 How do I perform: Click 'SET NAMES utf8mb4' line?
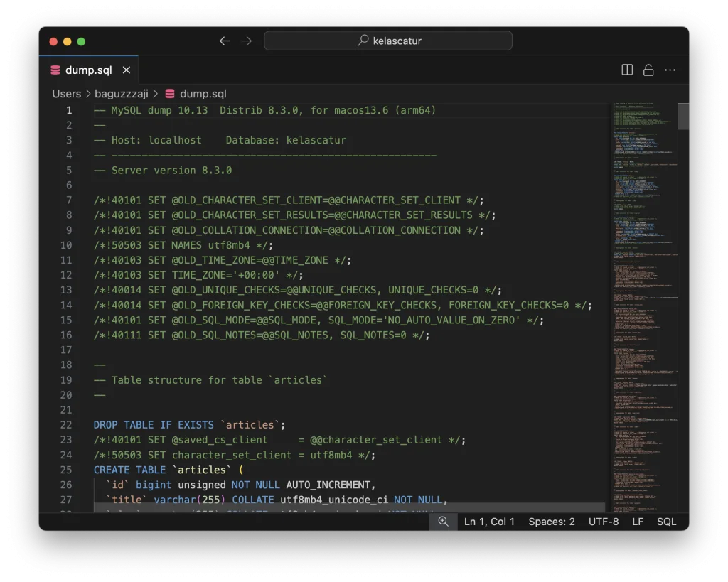183,245
